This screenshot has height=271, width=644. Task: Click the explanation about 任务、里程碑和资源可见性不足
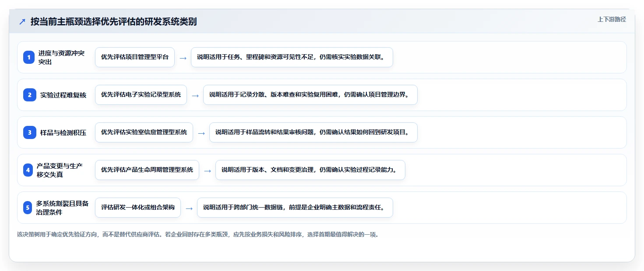[292, 57]
